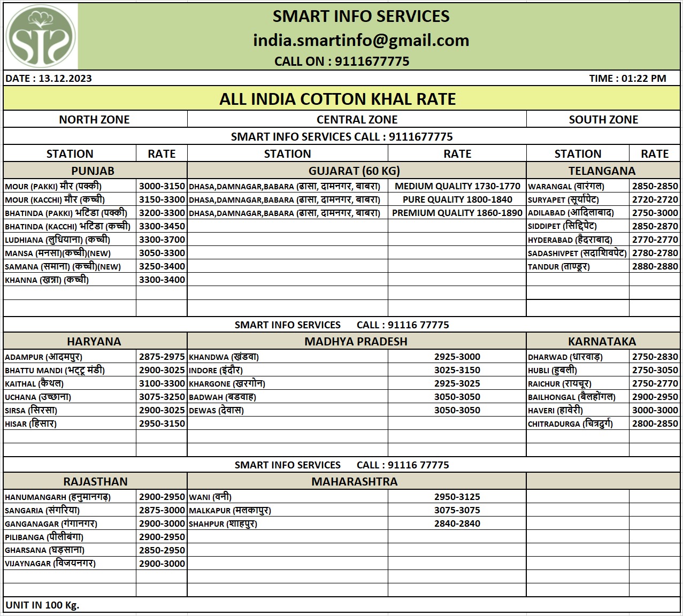
Task: Click the india.smartinfo@gmail.com email address
Action: (x=361, y=41)
